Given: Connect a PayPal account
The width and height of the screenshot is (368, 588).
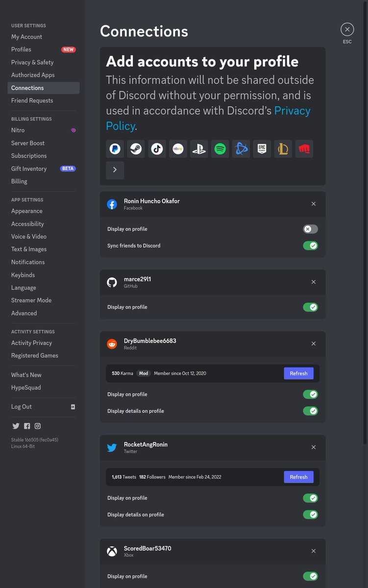Looking at the screenshot, I should (x=115, y=149).
